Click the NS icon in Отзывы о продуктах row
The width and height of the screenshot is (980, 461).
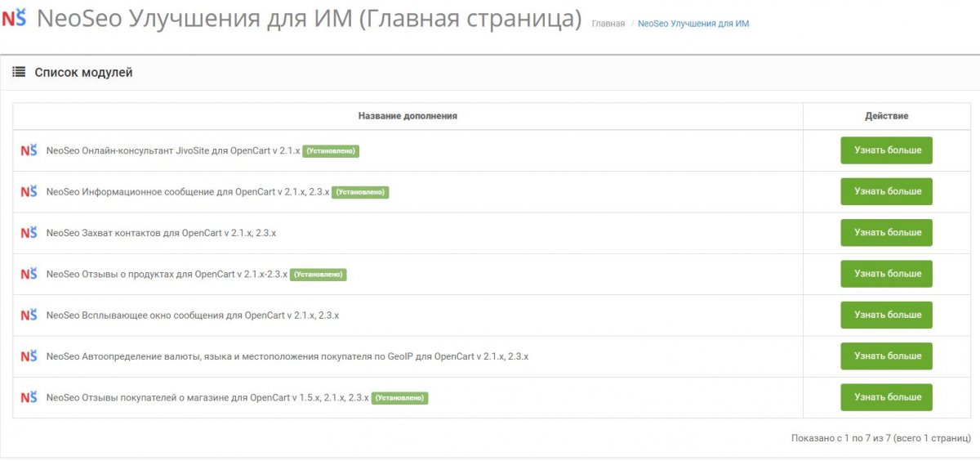[x=29, y=274]
